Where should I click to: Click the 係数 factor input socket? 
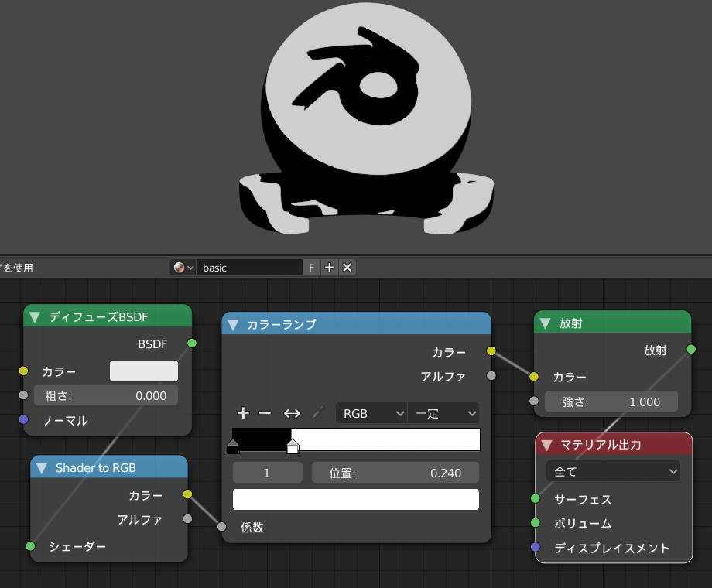point(221,527)
